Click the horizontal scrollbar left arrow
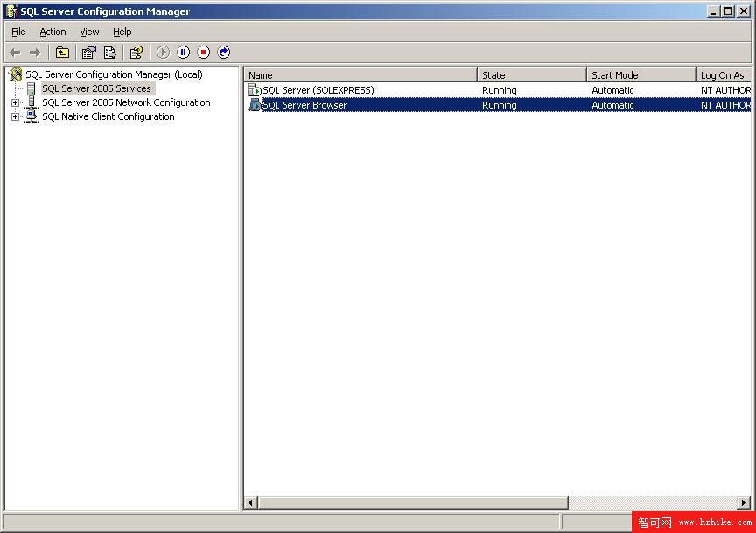The image size is (756, 533). tap(251, 502)
